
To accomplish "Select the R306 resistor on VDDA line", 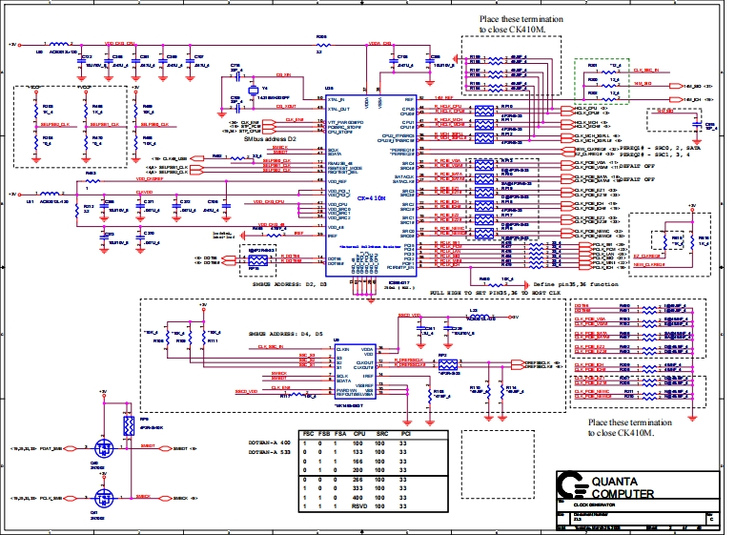I will pyautogui.click(x=320, y=44).
